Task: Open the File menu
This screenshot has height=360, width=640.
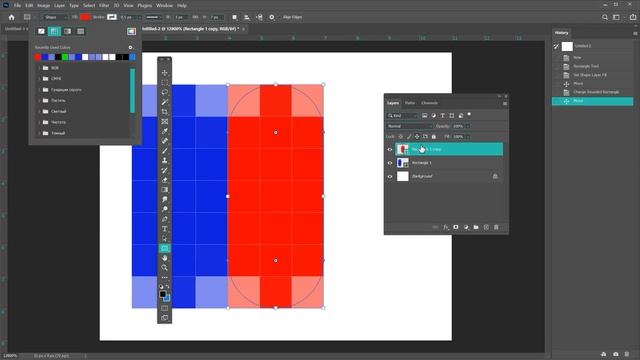Action: [x=17, y=6]
